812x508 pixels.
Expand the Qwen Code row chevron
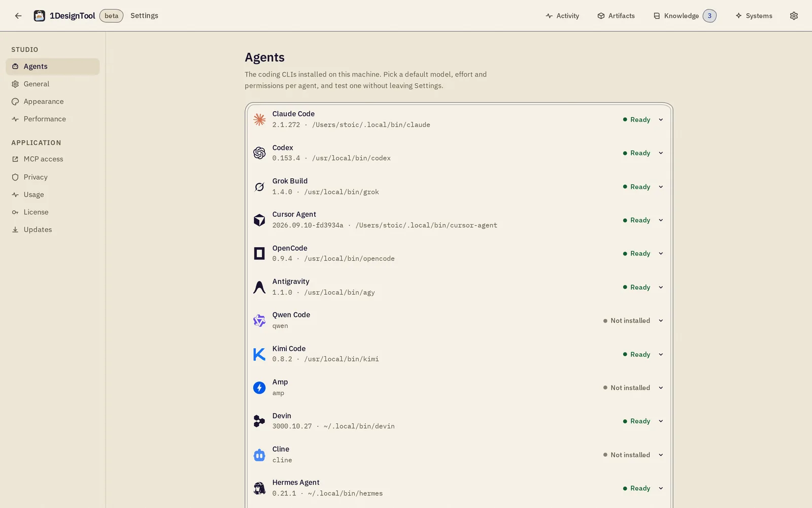tap(661, 321)
